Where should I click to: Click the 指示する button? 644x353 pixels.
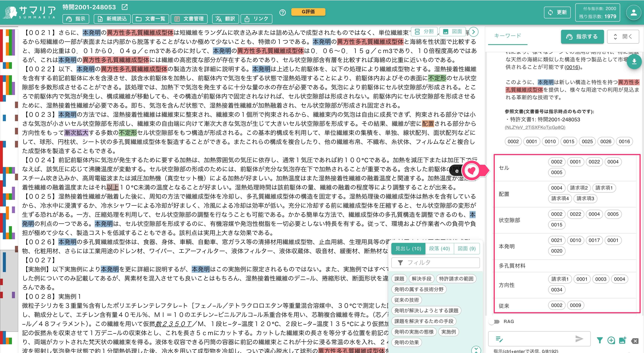pyautogui.click(x=582, y=37)
